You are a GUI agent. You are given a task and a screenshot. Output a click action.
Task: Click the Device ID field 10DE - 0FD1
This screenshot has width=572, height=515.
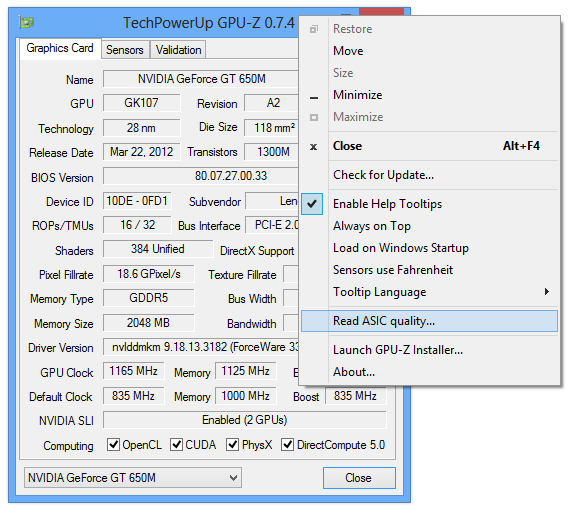tap(137, 201)
